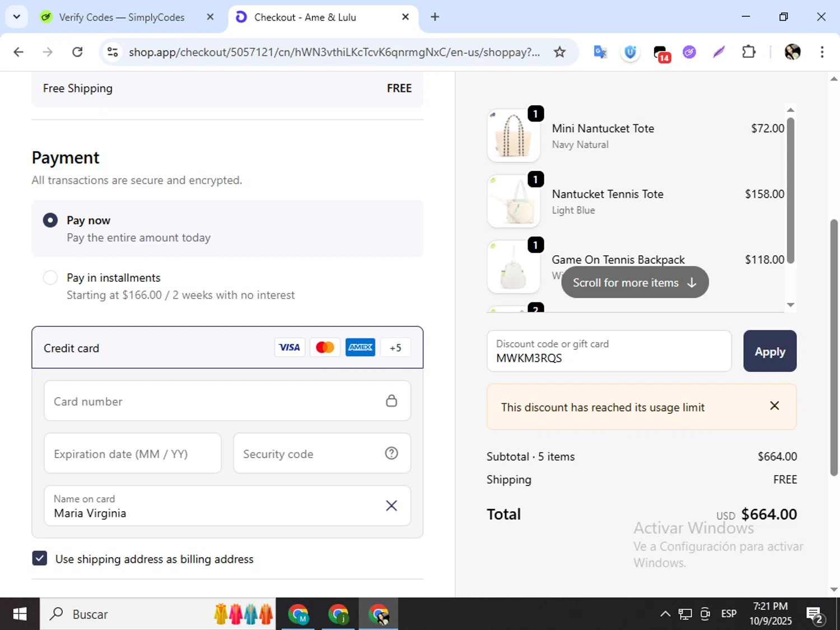The width and height of the screenshot is (840, 630).
Task: Focus the Expiration date field
Action: point(133,454)
